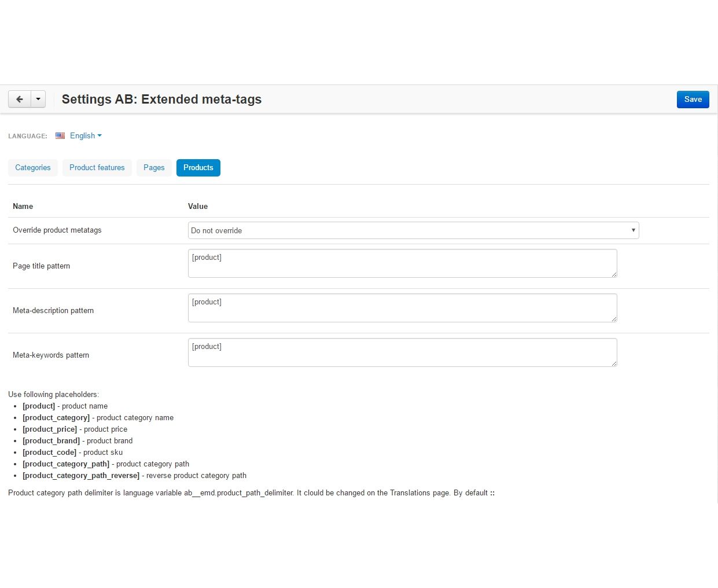718x588 pixels.
Task: Click the back arrow button
Action: click(x=20, y=99)
